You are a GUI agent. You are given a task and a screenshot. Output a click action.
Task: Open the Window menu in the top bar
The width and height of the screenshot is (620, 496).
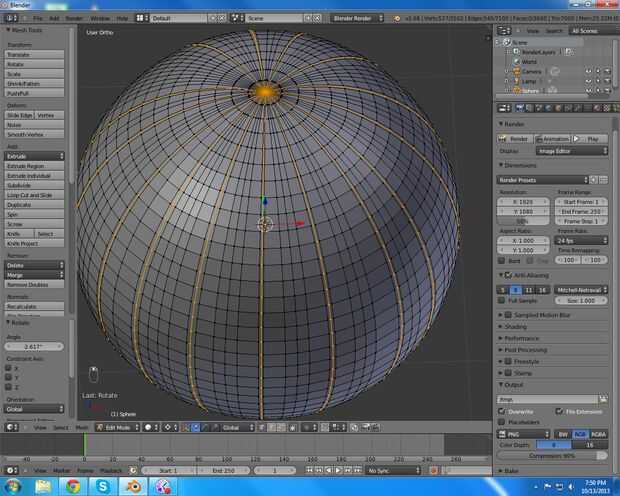(x=100, y=18)
